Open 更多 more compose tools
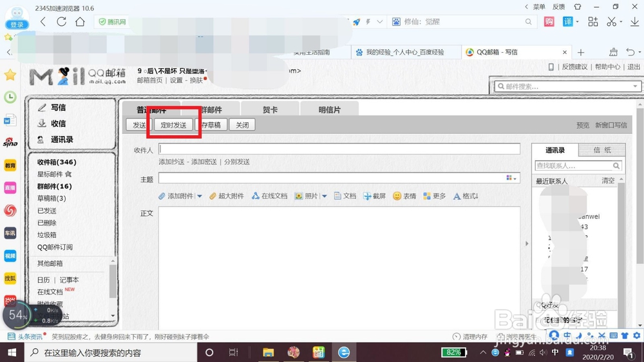644x362 pixels. pyautogui.click(x=435, y=196)
